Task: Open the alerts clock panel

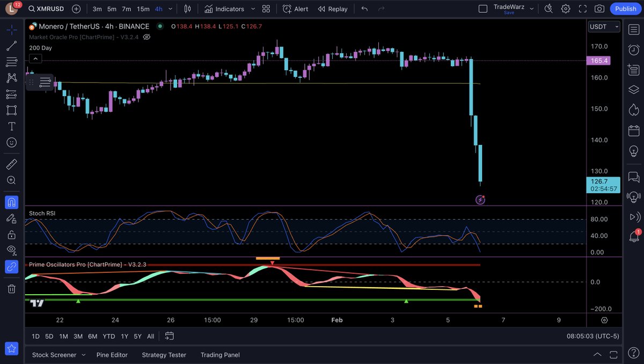Action: [633, 49]
